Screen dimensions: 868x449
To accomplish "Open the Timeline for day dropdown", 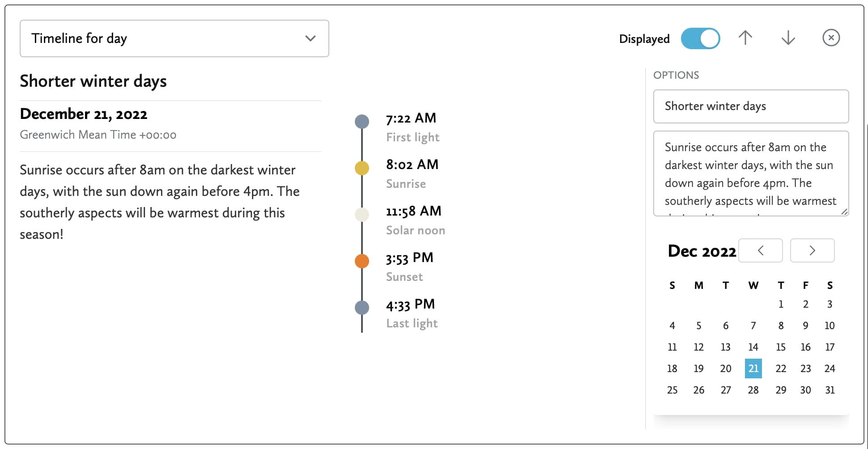I will point(174,38).
